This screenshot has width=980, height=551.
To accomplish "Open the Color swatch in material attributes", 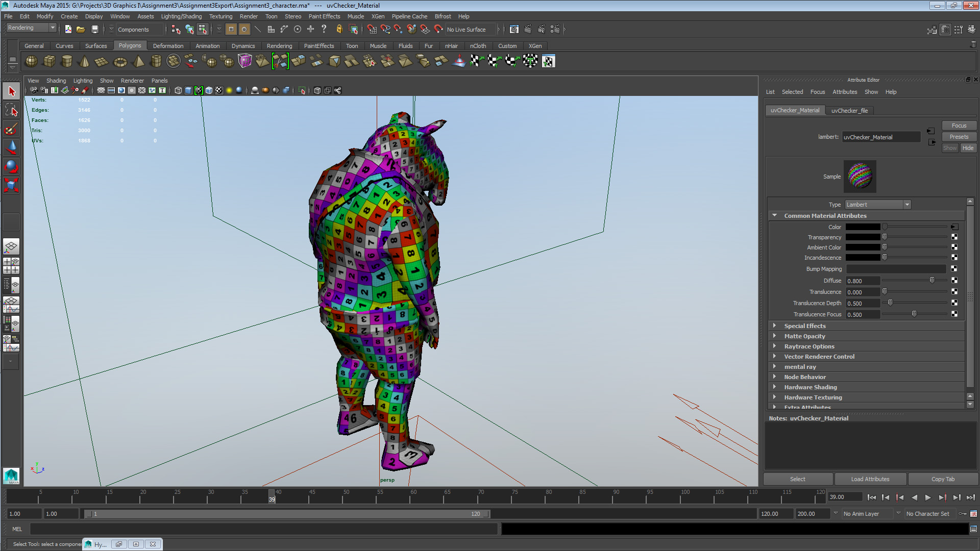I will click(x=863, y=227).
